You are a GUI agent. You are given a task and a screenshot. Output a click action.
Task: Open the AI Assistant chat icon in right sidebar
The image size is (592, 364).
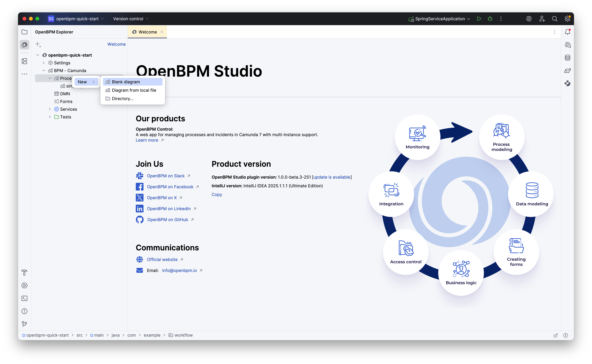click(x=567, y=45)
